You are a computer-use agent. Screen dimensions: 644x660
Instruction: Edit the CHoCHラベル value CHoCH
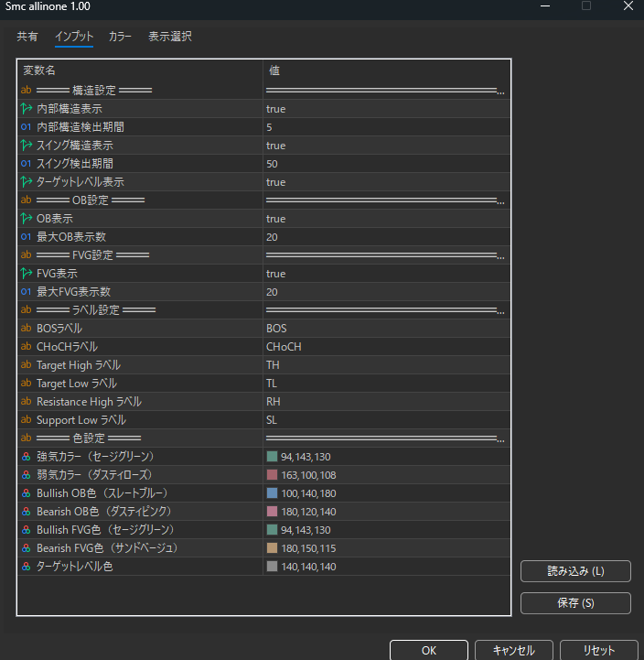(284, 347)
